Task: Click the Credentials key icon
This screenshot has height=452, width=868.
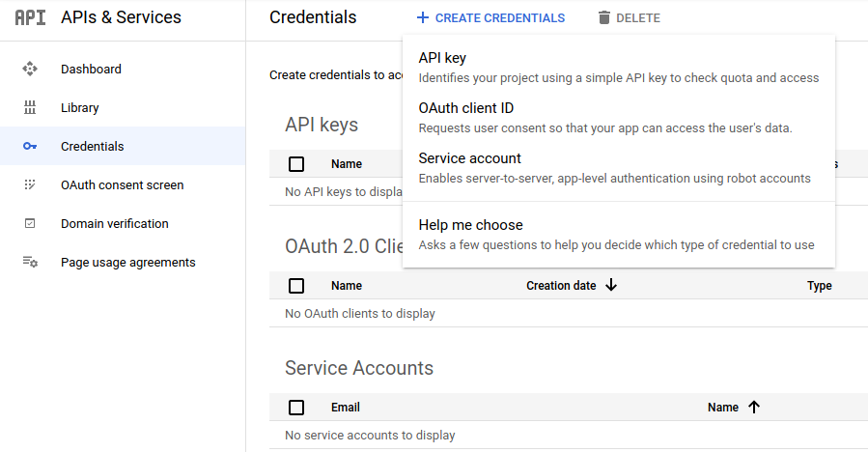Action: pyautogui.click(x=30, y=147)
